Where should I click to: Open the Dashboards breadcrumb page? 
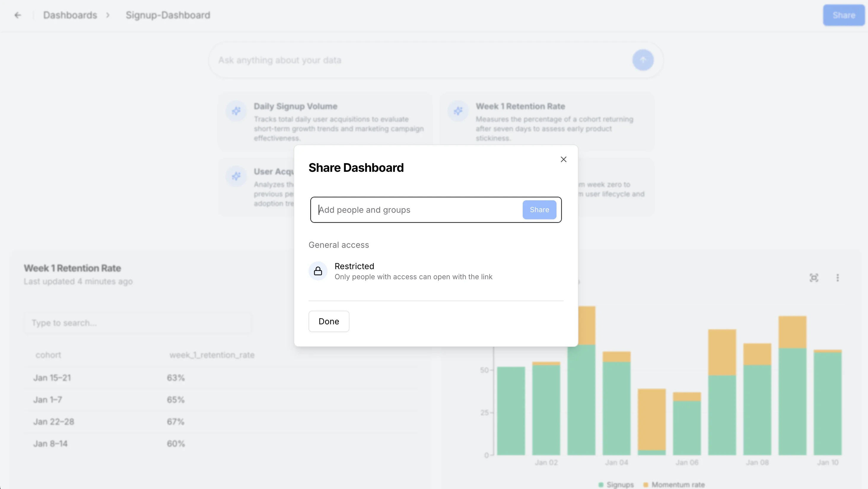70,15
